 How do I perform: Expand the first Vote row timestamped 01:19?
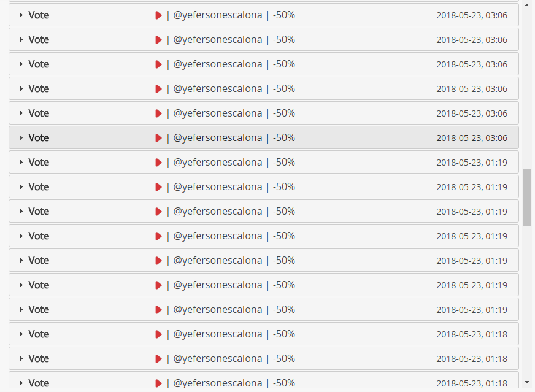pyautogui.click(x=21, y=163)
